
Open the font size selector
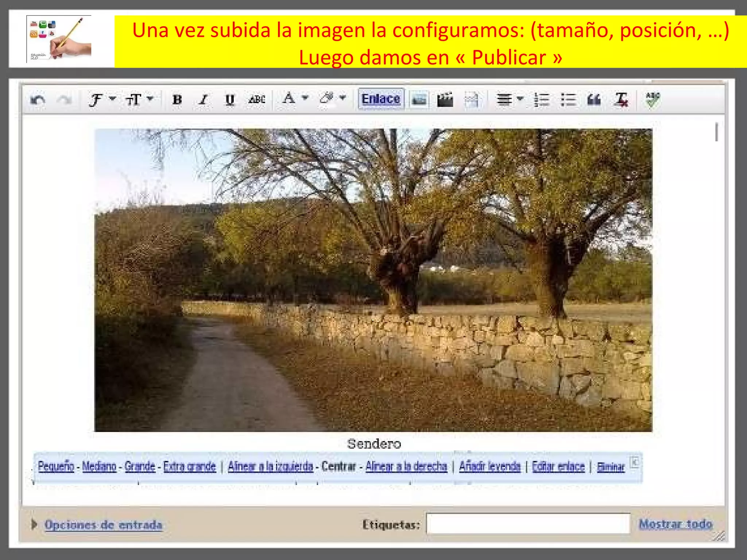click(133, 100)
